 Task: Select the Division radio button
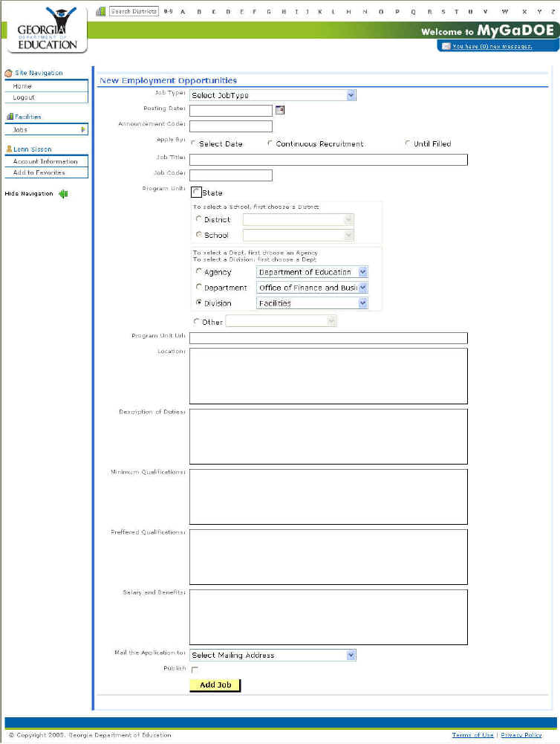(x=199, y=303)
